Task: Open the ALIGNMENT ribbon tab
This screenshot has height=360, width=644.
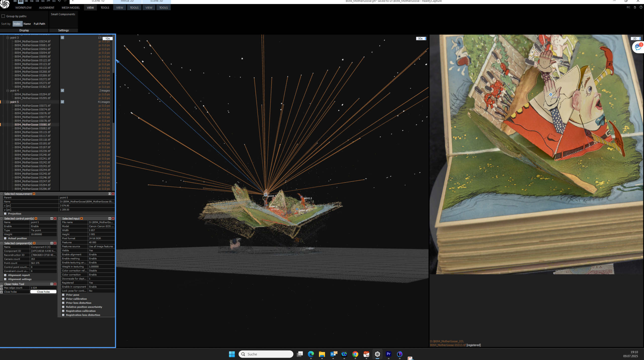Action: point(47,8)
